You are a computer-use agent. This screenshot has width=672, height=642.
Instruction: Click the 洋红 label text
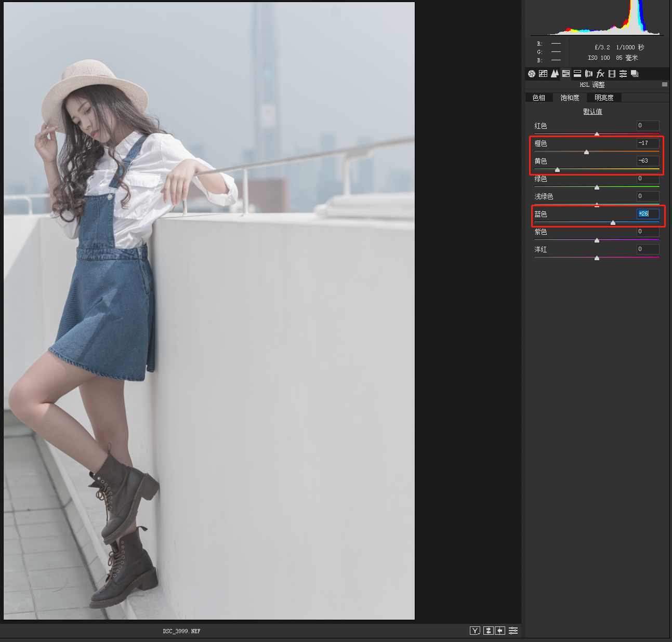541,249
